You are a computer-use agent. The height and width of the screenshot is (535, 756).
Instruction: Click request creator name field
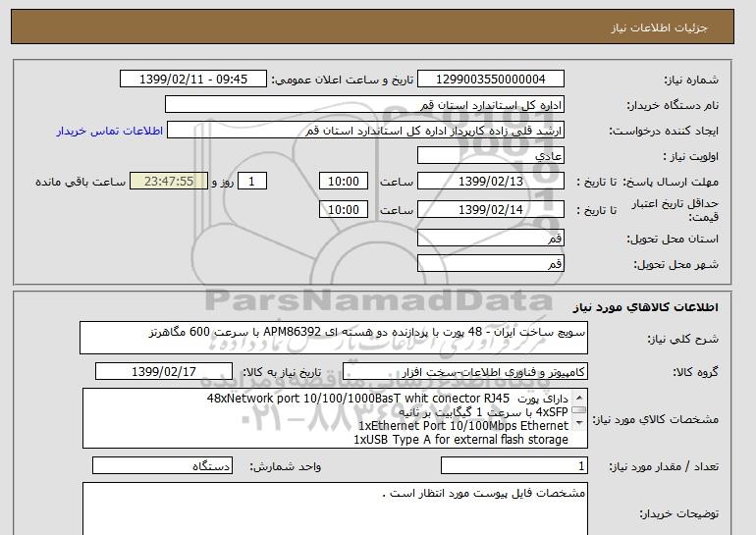pyautogui.click(x=365, y=131)
